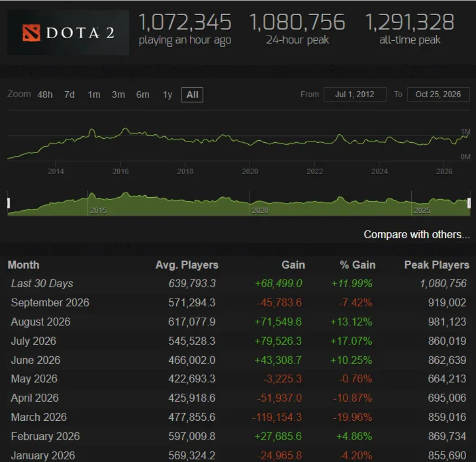
Task: Click the January 2026 row label
Action: [x=43, y=455]
